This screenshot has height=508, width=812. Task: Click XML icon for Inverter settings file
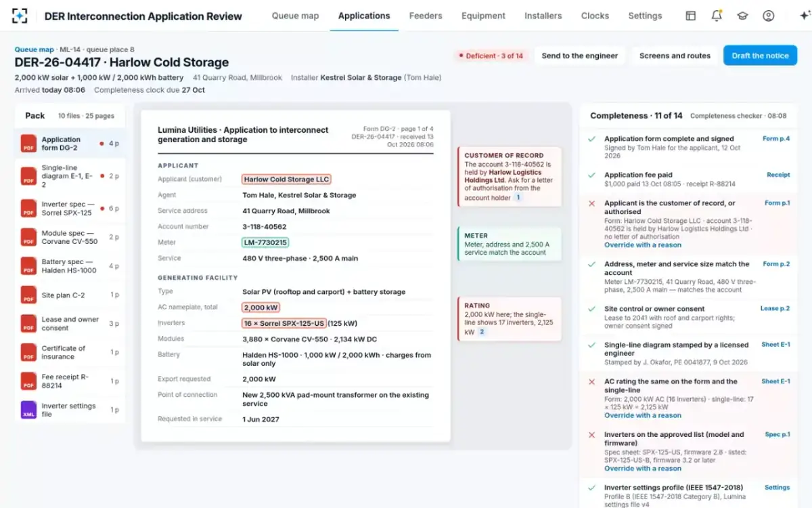pyautogui.click(x=28, y=410)
